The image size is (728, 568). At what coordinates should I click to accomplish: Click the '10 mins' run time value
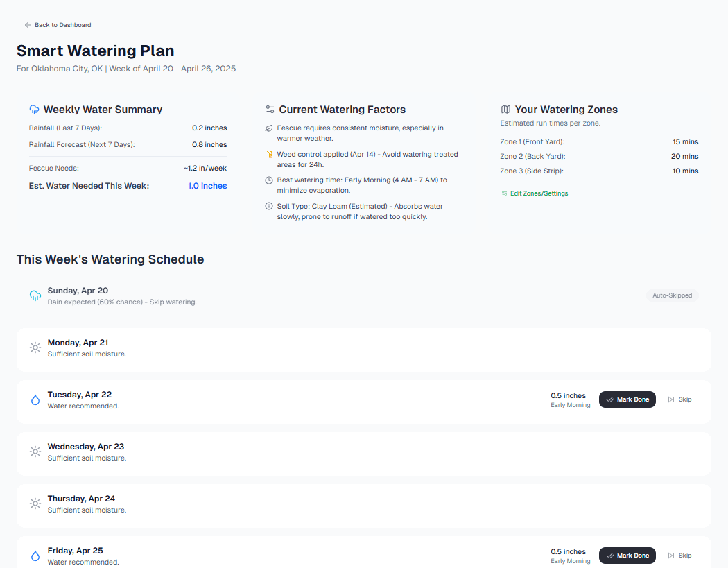point(685,171)
